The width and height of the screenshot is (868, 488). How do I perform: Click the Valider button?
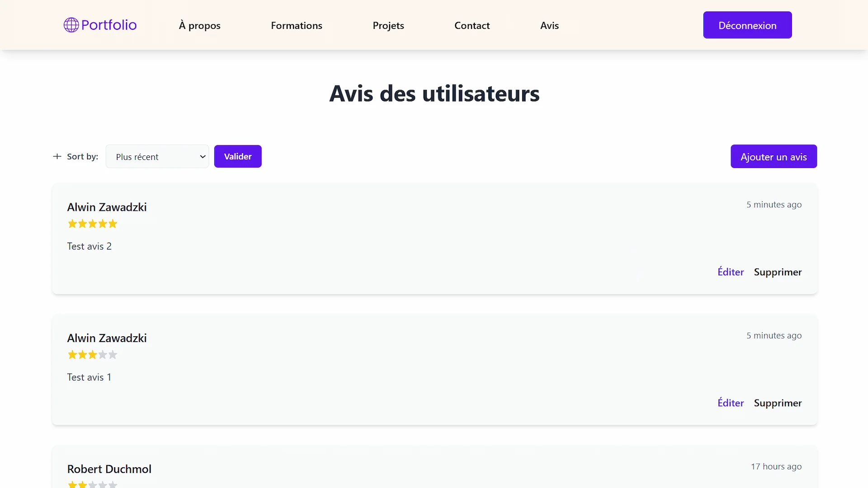coord(238,156)
